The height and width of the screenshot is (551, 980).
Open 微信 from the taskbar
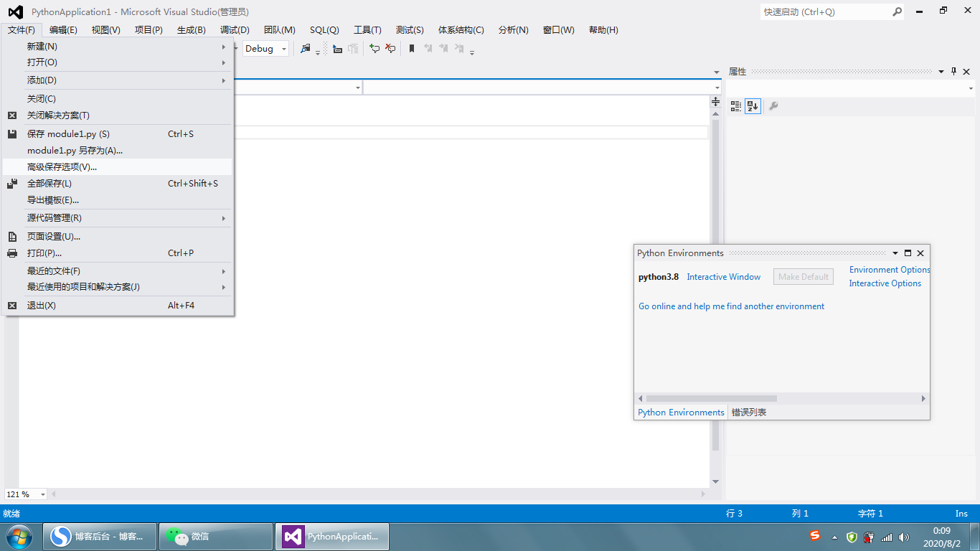(x=215, y=537)
